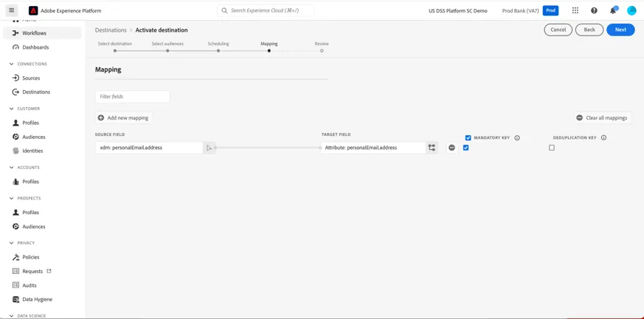Click Add new mapping button
644x319 pixels.
[x=124, y=118]
